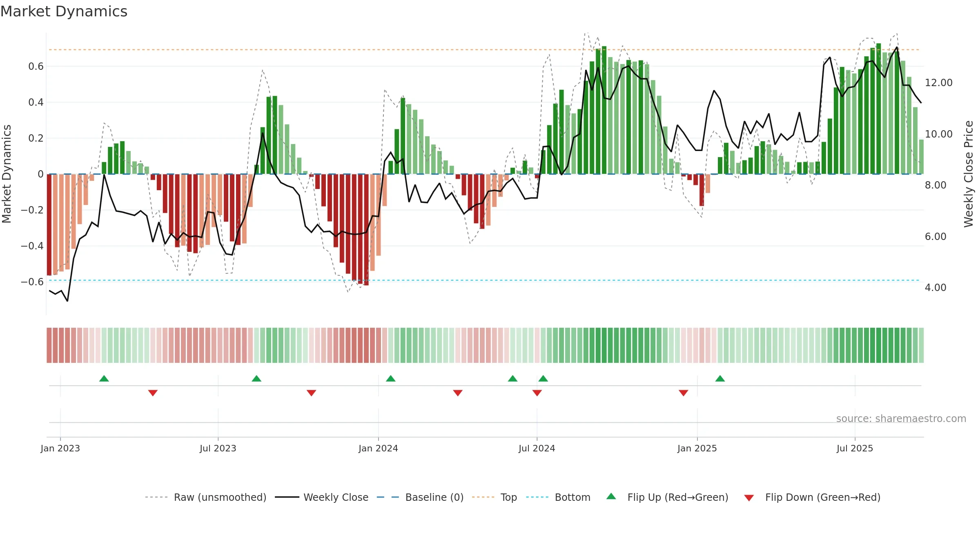
Task: Click the cyan dotted Bottom threshold line
Action: 484,280
